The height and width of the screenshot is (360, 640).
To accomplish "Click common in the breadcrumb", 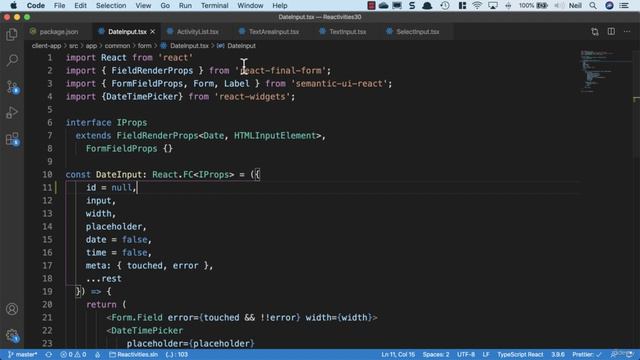I will tap(117, 46).
